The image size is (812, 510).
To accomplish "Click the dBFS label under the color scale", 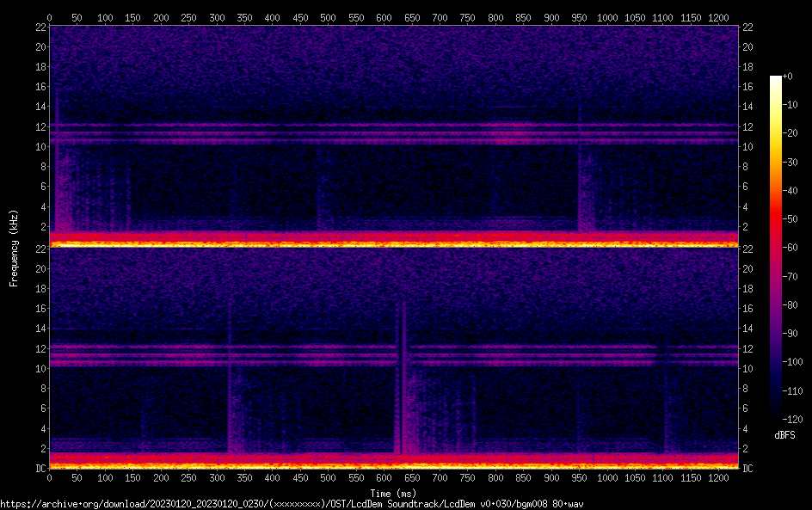I will (x=785, y=436).
